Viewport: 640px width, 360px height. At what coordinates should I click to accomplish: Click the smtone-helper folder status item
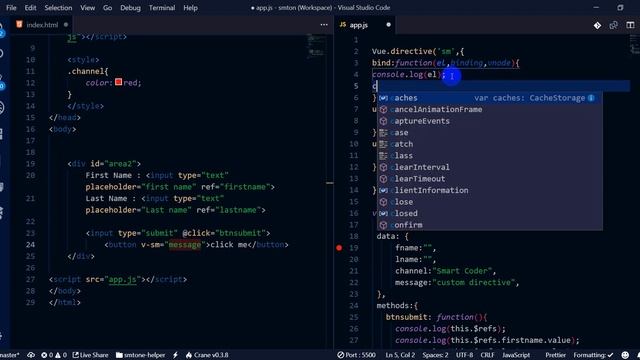140,355
